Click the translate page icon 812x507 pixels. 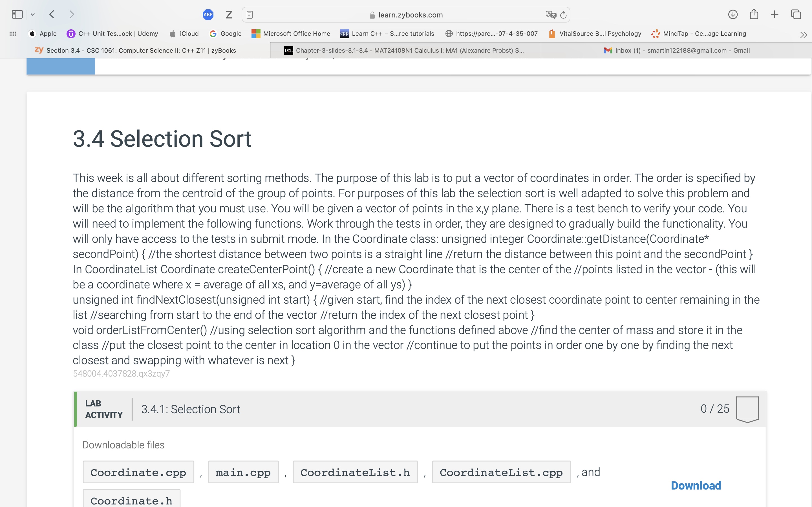point(550,15)
